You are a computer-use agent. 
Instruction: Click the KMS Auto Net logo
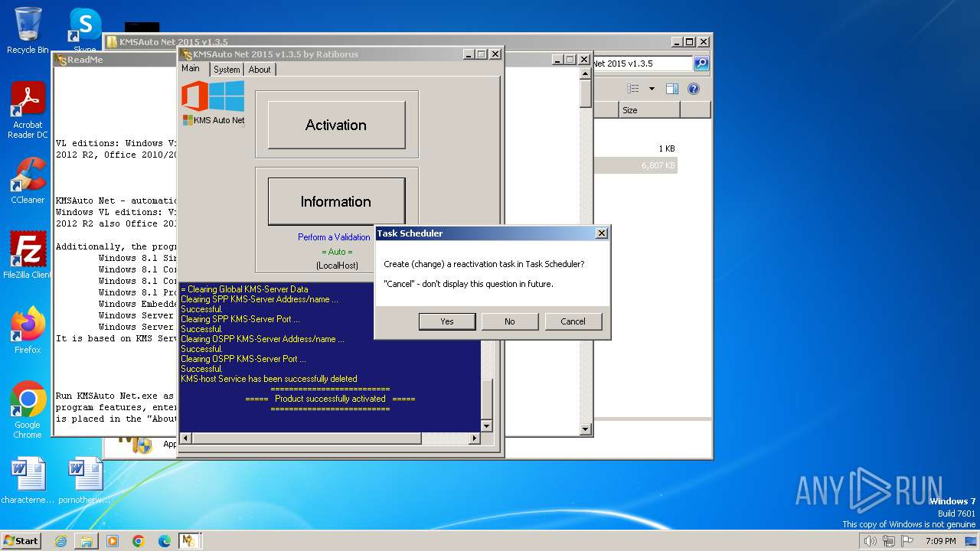pos(214,120)
